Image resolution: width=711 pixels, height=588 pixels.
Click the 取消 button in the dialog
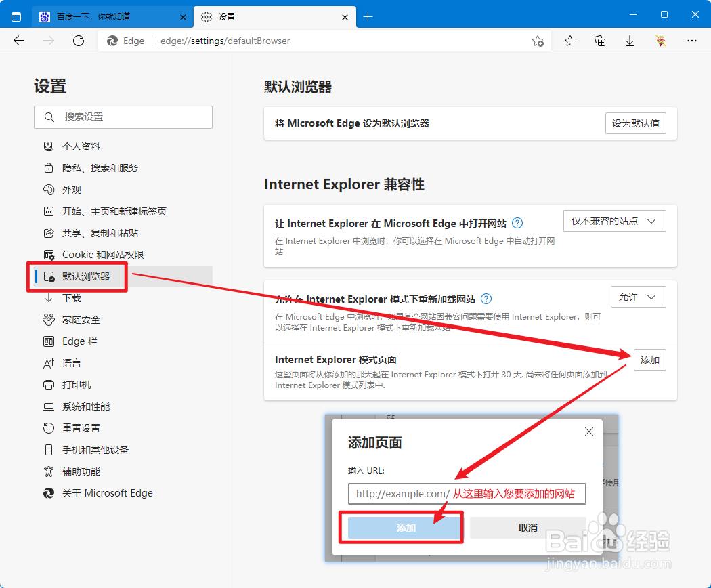[527, 527]
